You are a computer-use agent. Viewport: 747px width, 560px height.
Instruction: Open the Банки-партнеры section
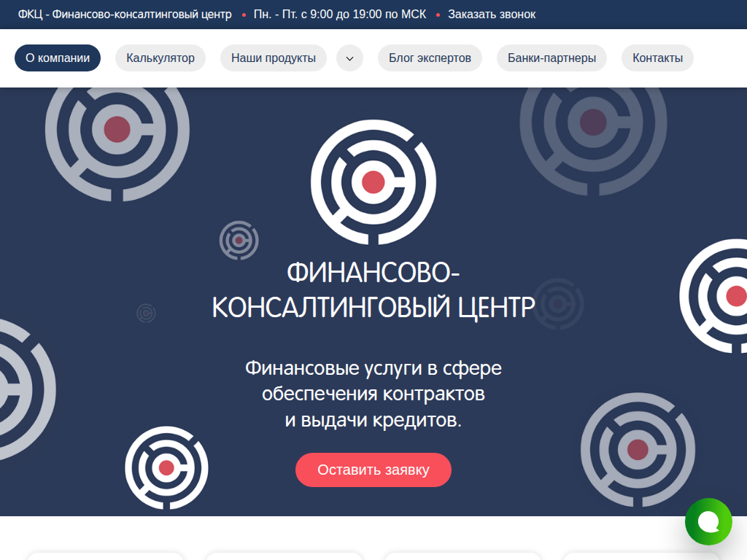(551, 58)
